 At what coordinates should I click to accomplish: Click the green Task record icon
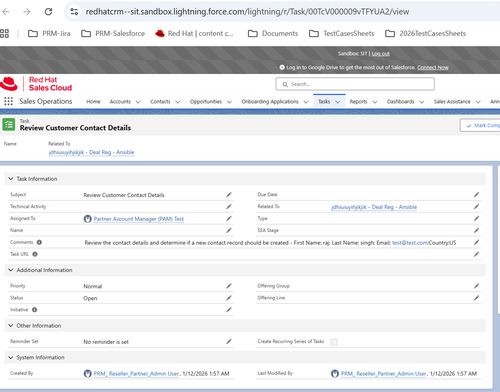(x=9, y=125)
